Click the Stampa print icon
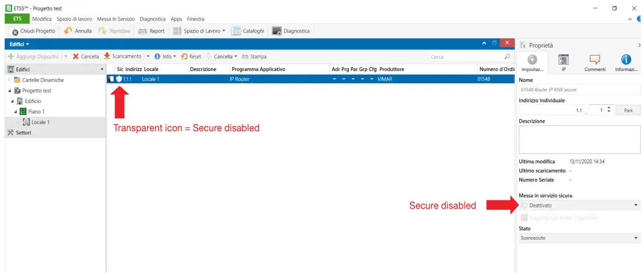 [245, 56]
